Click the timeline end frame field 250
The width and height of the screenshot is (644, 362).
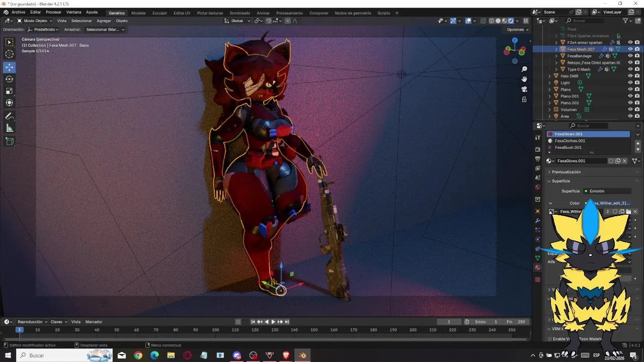point(517,322)
